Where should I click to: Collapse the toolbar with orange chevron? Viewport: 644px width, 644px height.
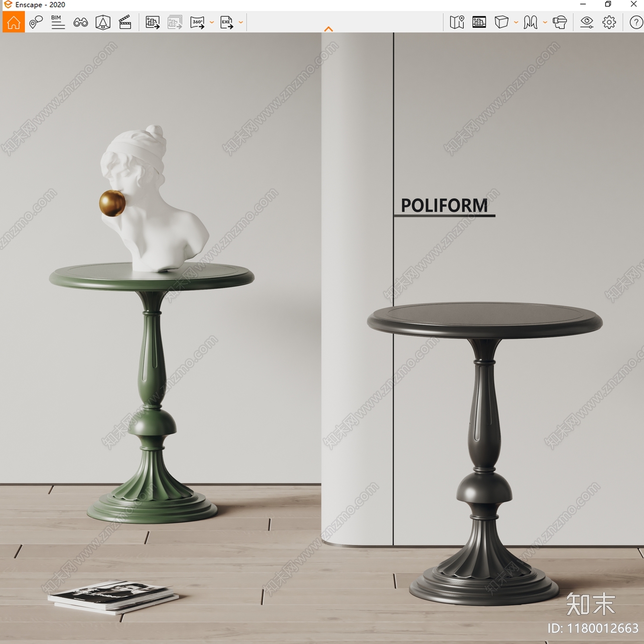point(328,29)
